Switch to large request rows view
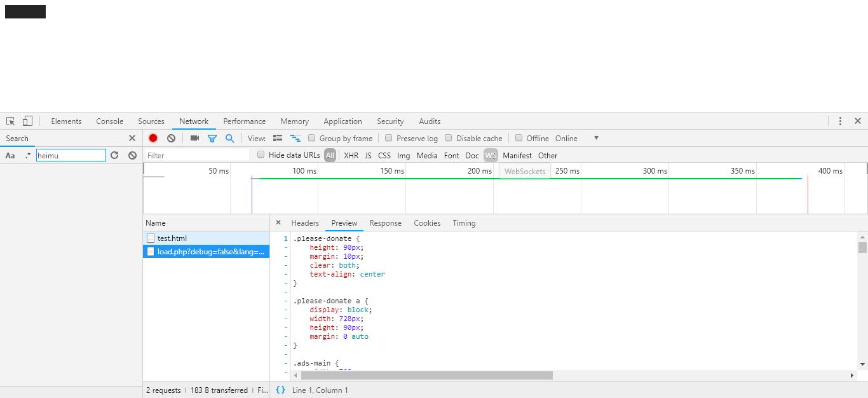Viewport: 868px width, 398px height. tap(278, 138)
